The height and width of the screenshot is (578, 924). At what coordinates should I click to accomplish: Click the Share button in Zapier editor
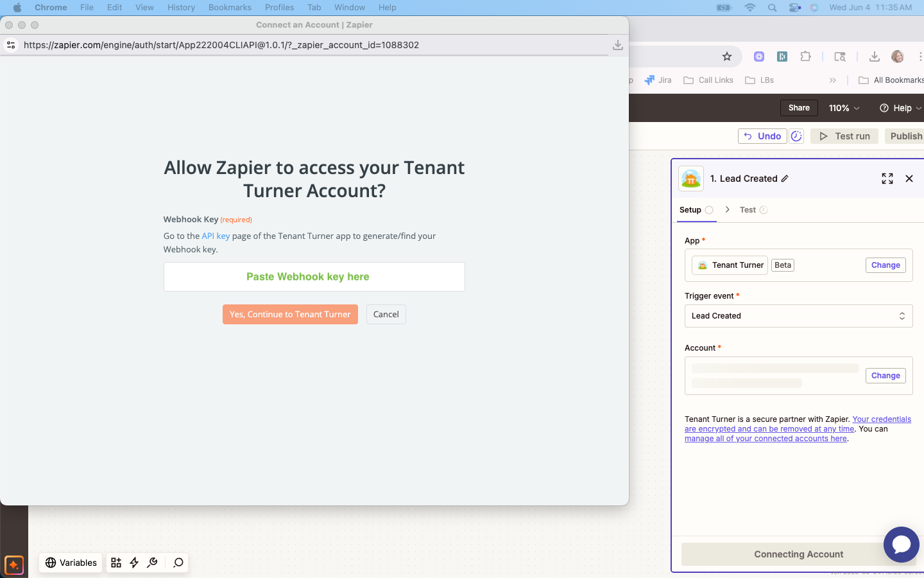799,108
